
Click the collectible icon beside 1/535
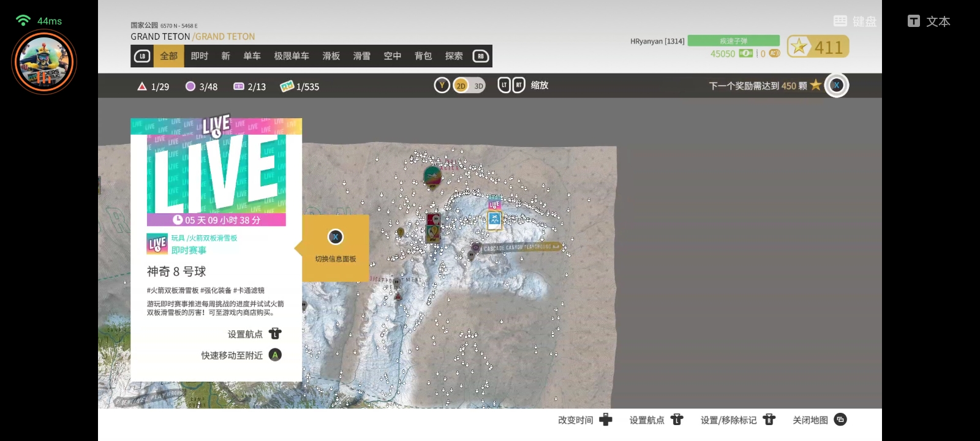[x=287, y=86]
